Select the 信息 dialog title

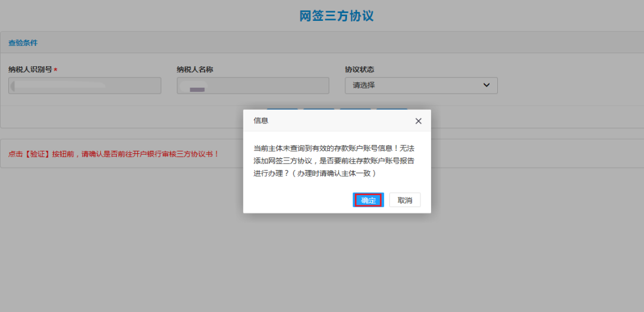tap(261, 121)
